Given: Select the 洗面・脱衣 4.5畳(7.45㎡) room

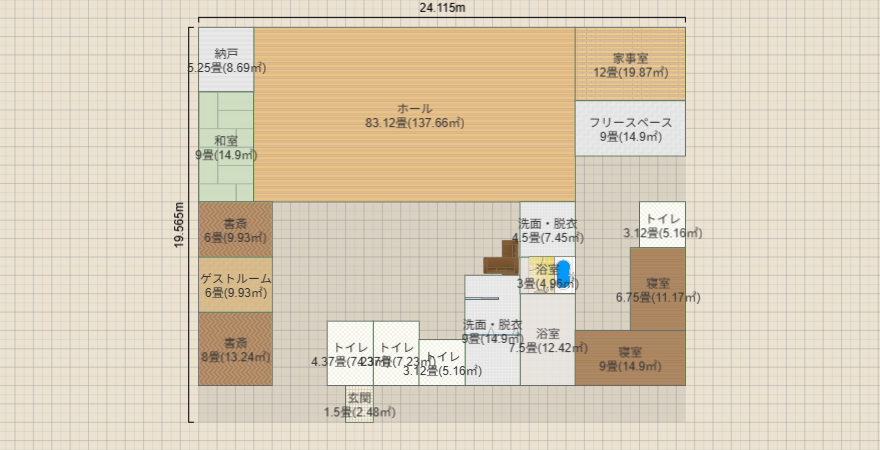Looking at the screenshot, I should pyautogui.click(x=548, y=229).
